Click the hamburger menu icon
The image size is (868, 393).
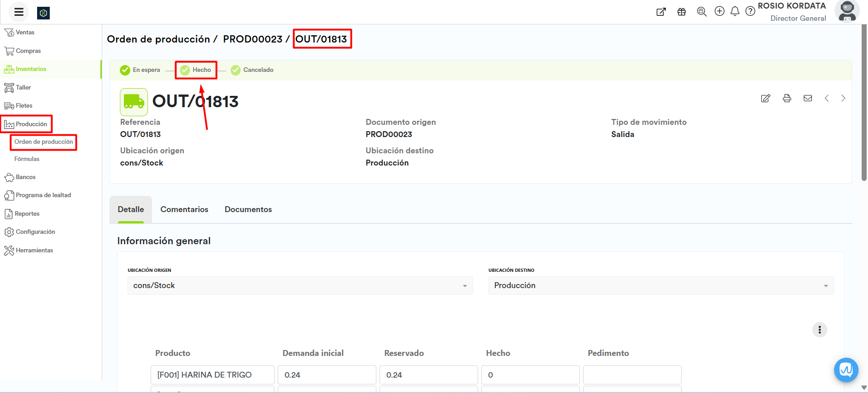click(19, 12)
